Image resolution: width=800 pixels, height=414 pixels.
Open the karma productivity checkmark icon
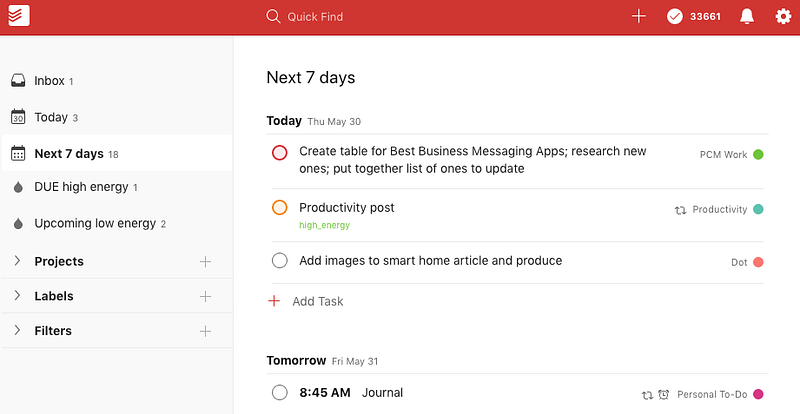(x=675, y=16)
